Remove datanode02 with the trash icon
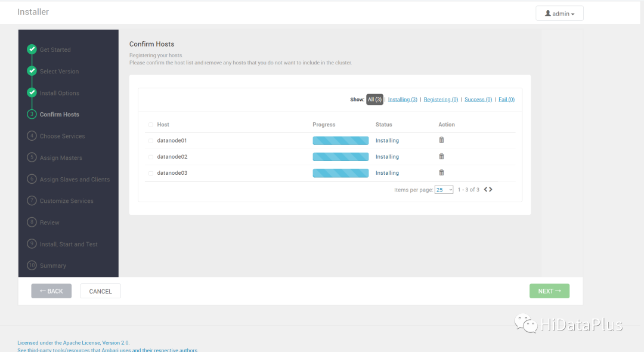 tap(441, 156)
